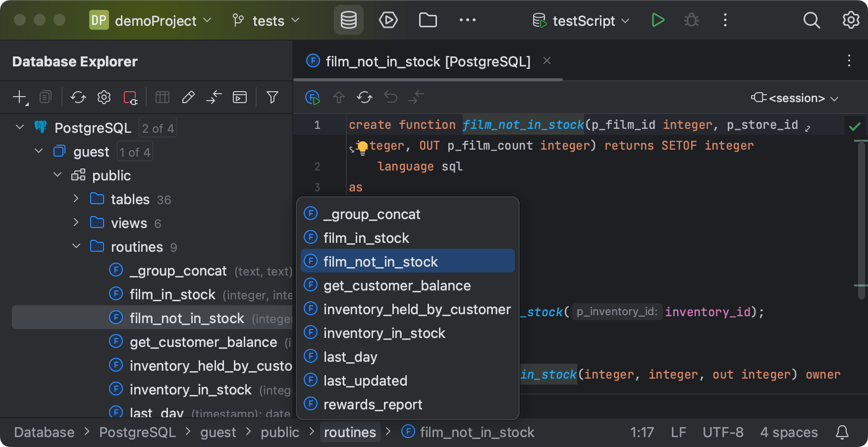Click the UTF-8 encoding indicator

723,432
